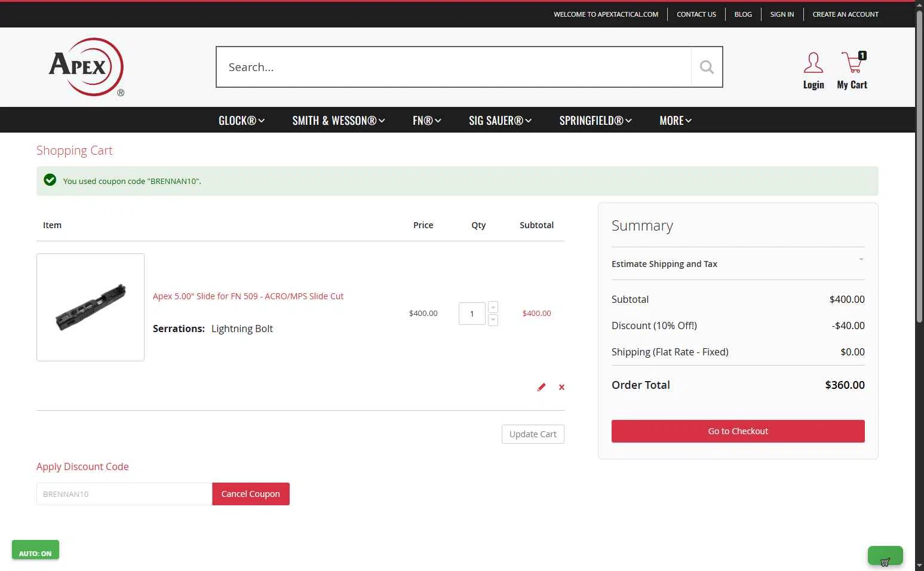
Task: Click the green coupon success checkmark
Action: 50,180
